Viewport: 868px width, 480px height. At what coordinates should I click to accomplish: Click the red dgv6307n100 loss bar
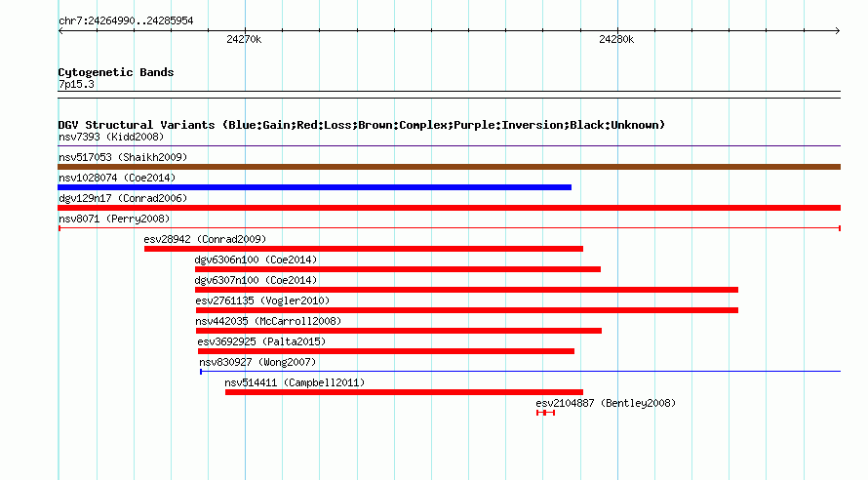pyautogui.click(x=466, y=290)
